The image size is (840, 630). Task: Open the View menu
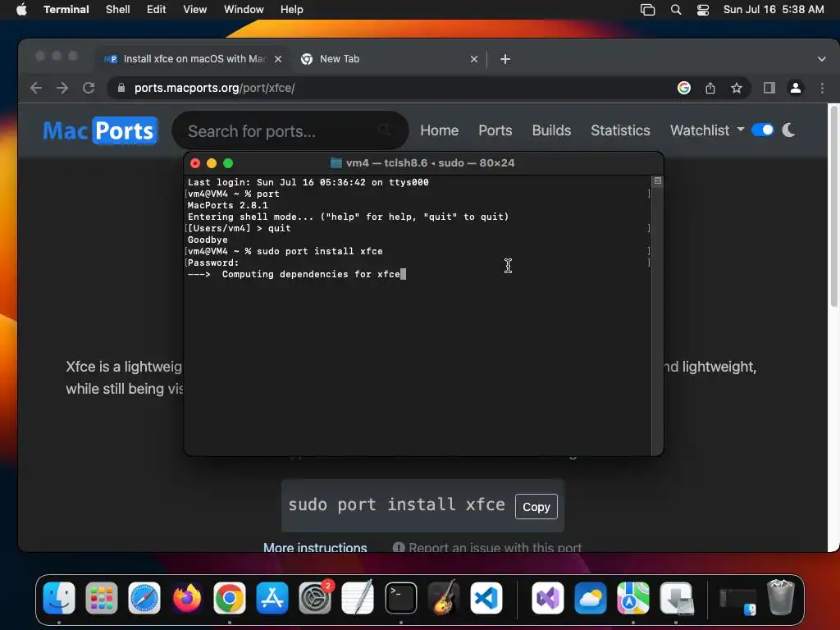(x=195, y=10)
